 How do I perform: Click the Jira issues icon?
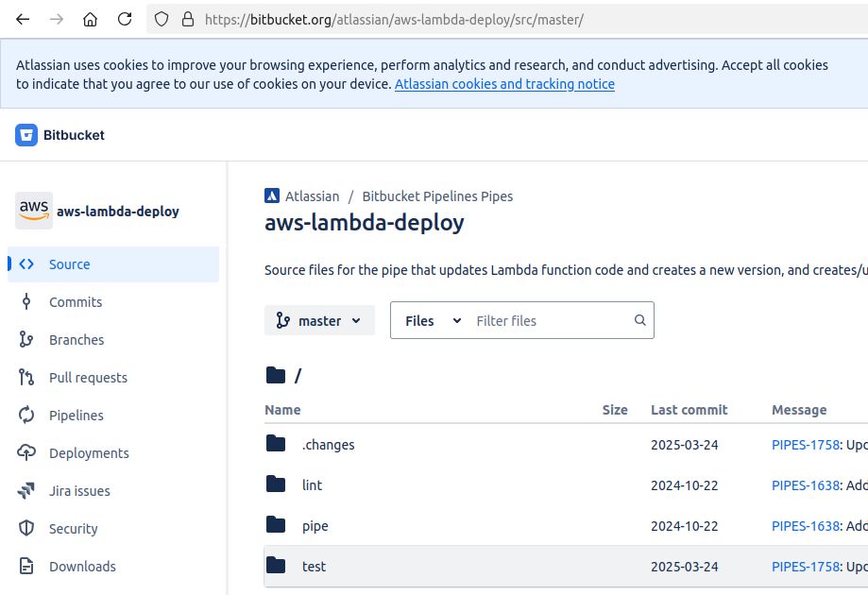[x=26, y=490]
